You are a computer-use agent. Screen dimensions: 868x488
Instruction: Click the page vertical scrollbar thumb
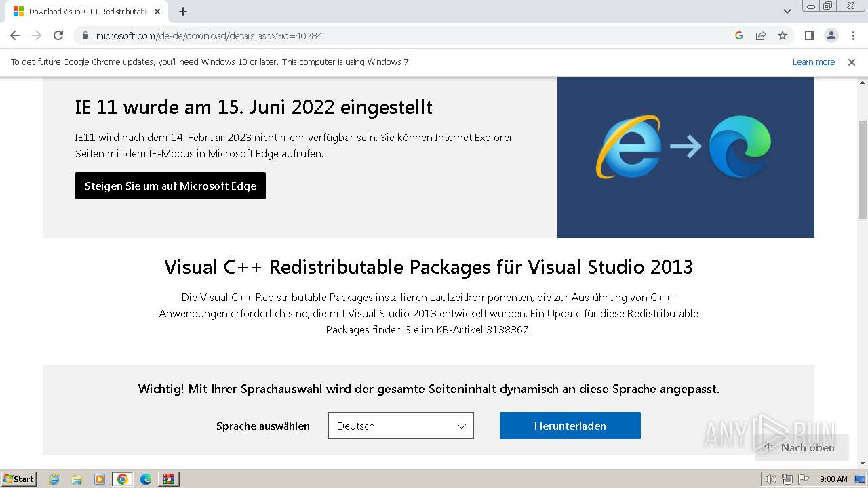863,169
